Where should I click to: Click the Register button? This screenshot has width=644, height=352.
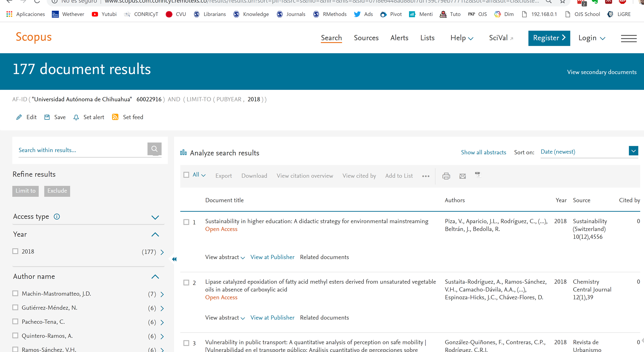pos(549,38)
